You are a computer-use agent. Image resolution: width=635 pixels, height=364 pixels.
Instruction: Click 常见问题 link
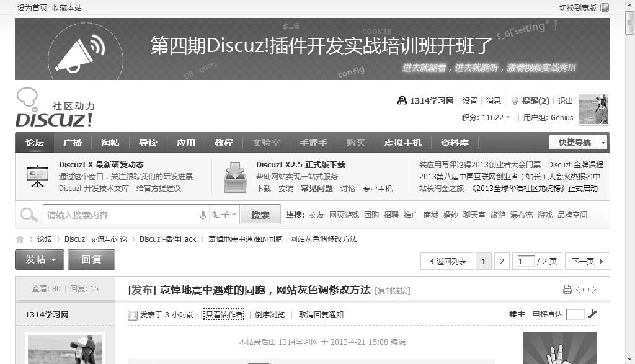point(317,189)
